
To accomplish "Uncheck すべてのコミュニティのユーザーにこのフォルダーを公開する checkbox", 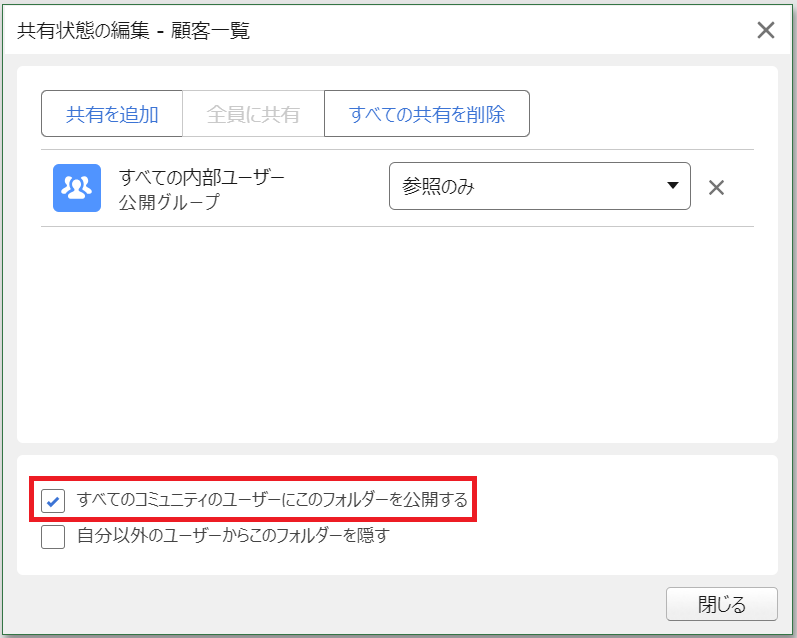I will coord(53,500).
